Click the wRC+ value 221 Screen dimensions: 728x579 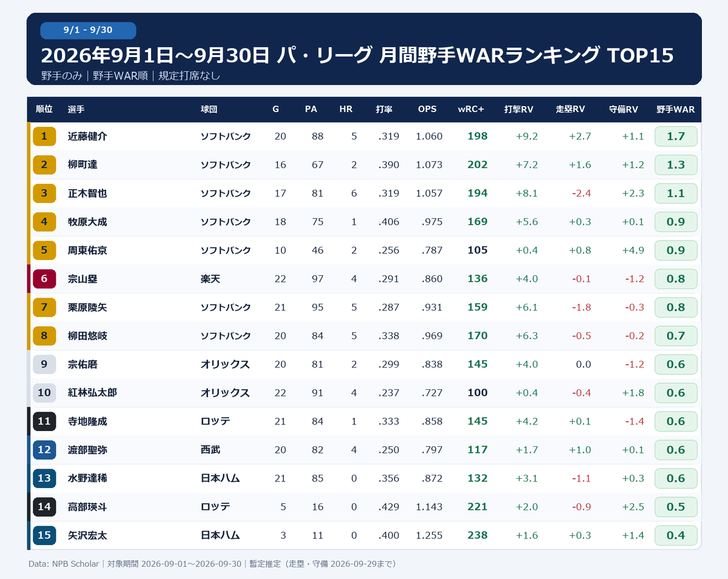[477, 507]
